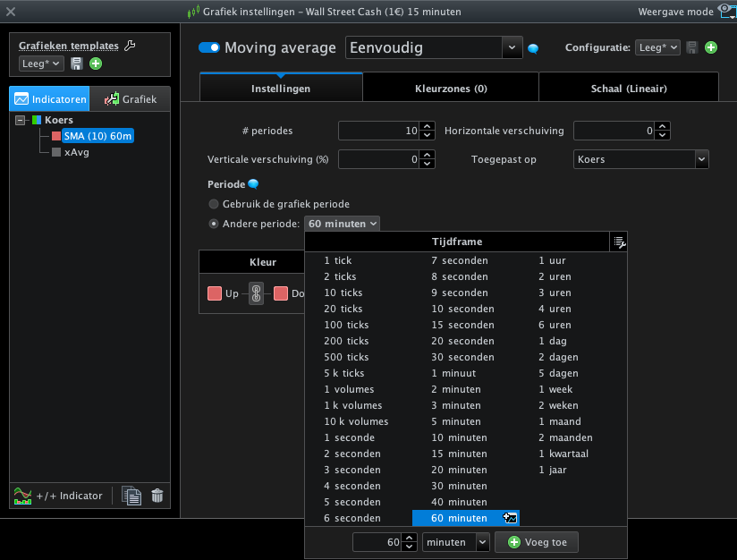737x560 pixels.
Task: Save the Configuratie with the floppy icon
Action: [x=692, y=47]
